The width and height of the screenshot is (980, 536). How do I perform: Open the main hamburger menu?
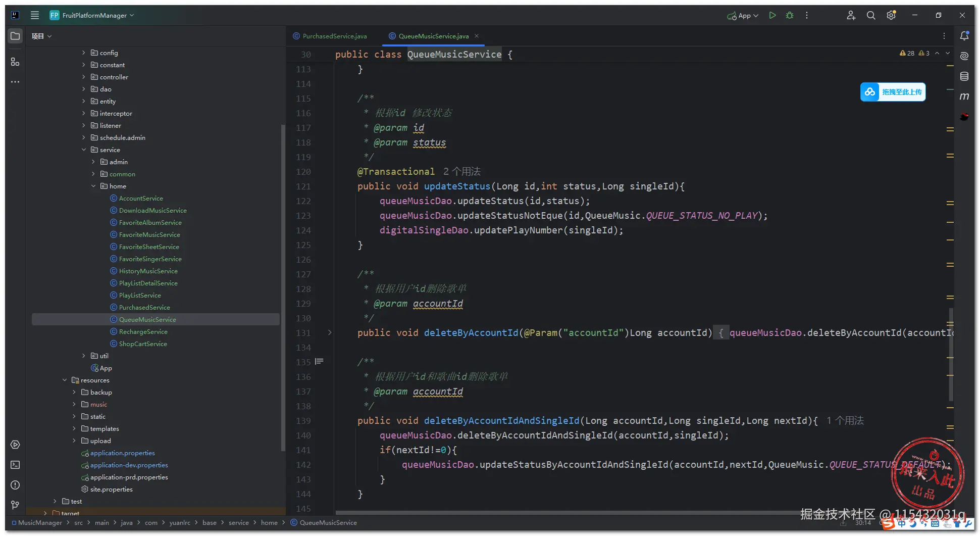coord(35,15)
